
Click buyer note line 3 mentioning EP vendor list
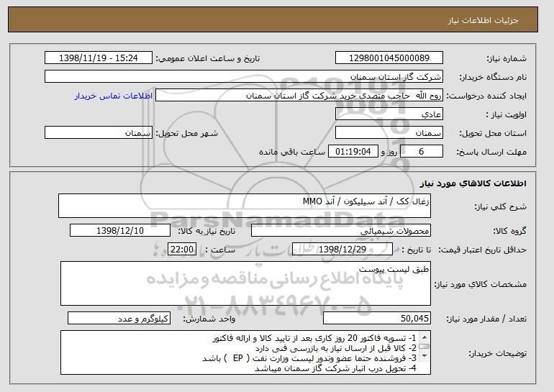[309, 358]
